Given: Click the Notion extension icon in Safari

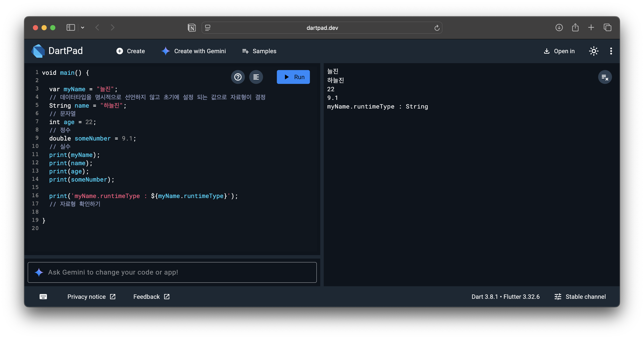Looking at the screenshot, I should (192, 28).
